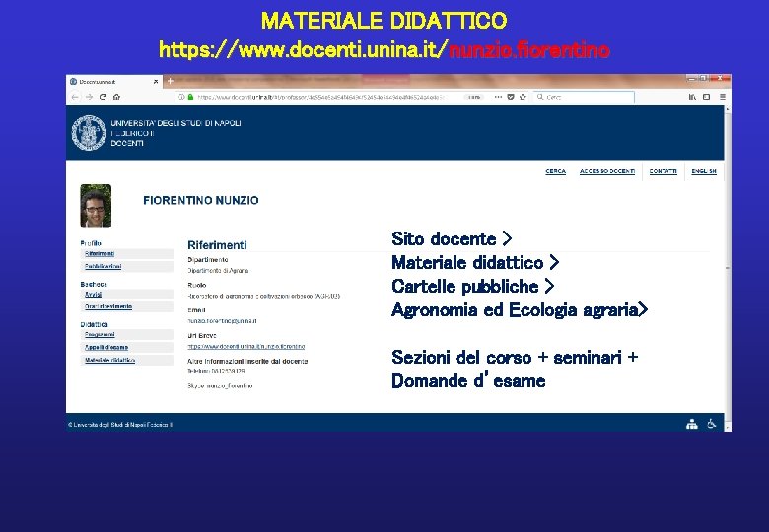
Task: Click the MATERIALE DIDATTICO slide title
Action: (384, 21)
